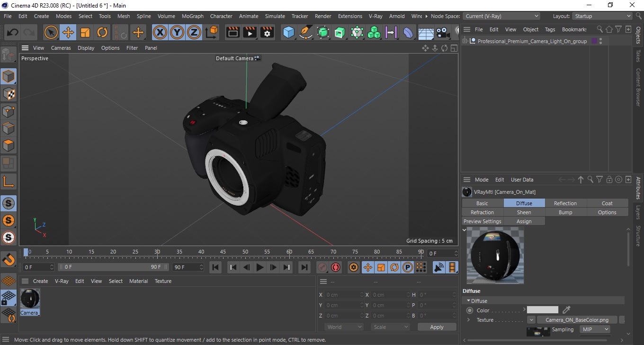Click the Assign tab

point(524,221)
